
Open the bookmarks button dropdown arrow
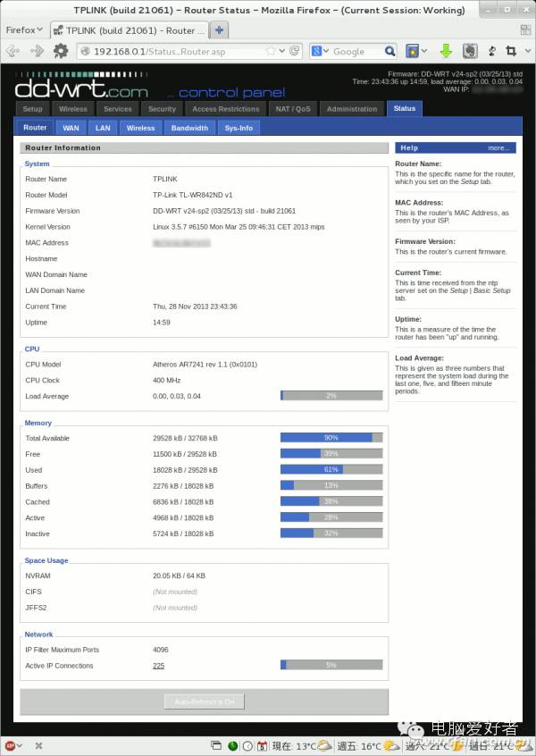pyautogui.click(x=424, y=51)
